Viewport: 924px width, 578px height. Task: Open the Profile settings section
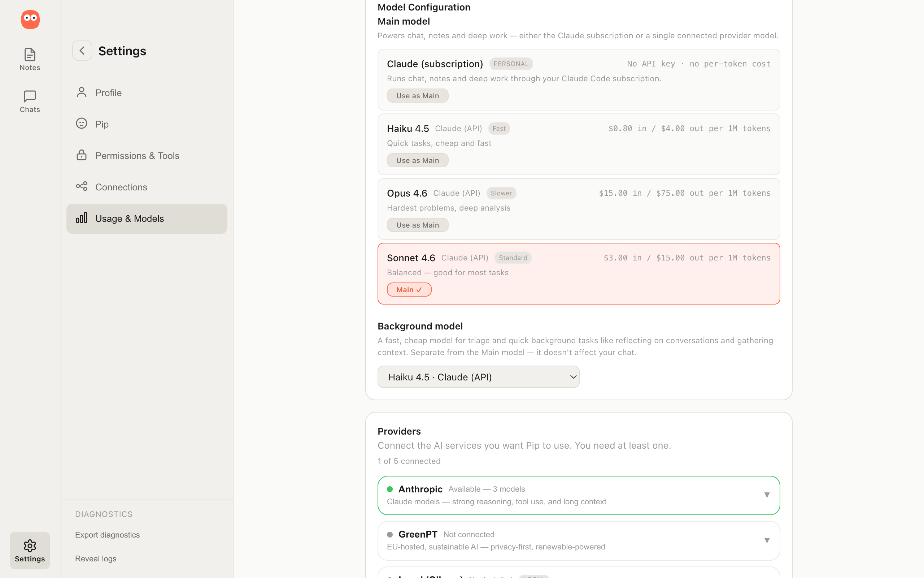[147, 92]
